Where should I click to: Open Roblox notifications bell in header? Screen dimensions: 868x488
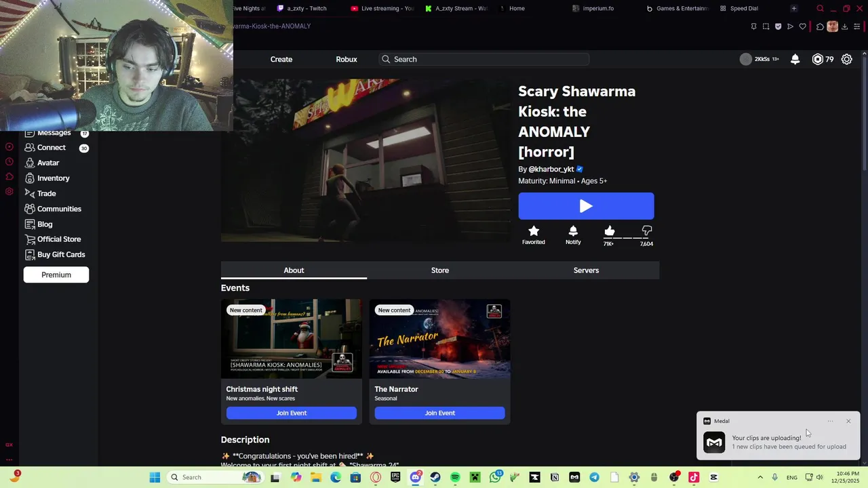(795, 59)
